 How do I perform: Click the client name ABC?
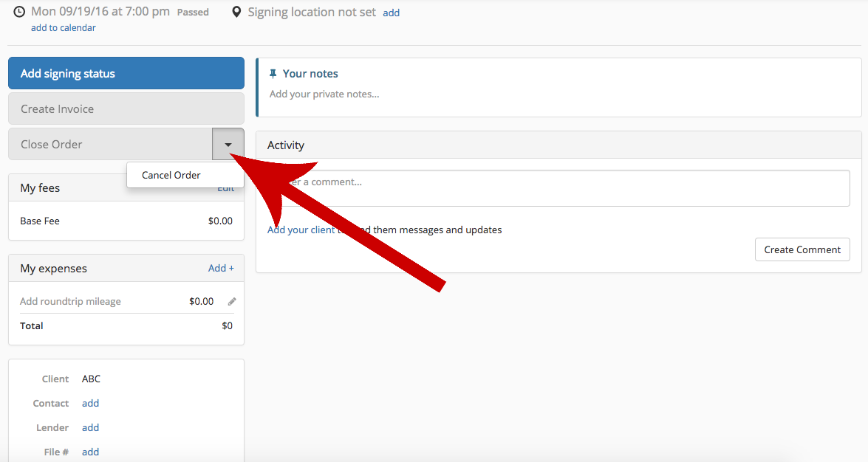tap(92, 379)
